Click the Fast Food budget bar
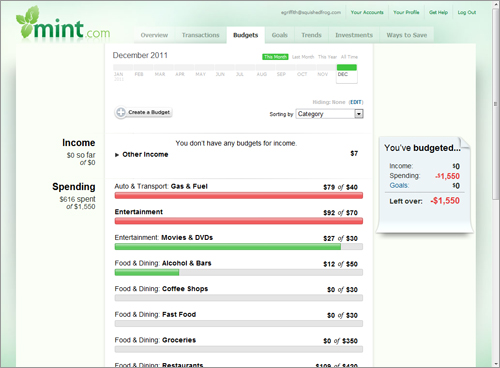Viewport: 500px width, 368px height. click(239, 323)
